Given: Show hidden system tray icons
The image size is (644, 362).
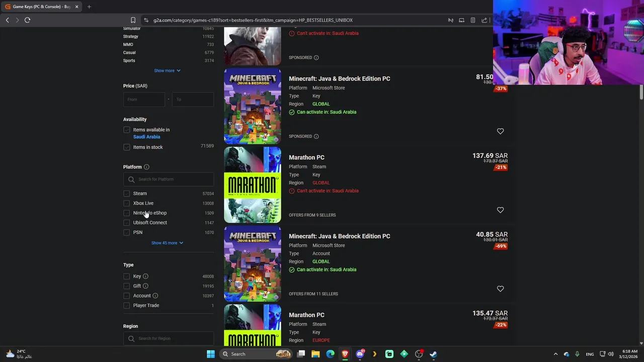Looking at the screenshot, I should tap(555, 354).
